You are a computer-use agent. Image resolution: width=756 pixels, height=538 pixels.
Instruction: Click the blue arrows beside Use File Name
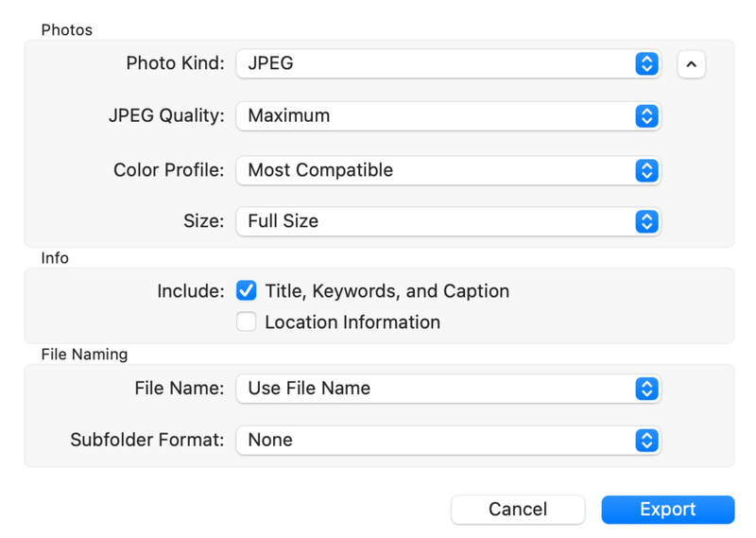[646, 389]
